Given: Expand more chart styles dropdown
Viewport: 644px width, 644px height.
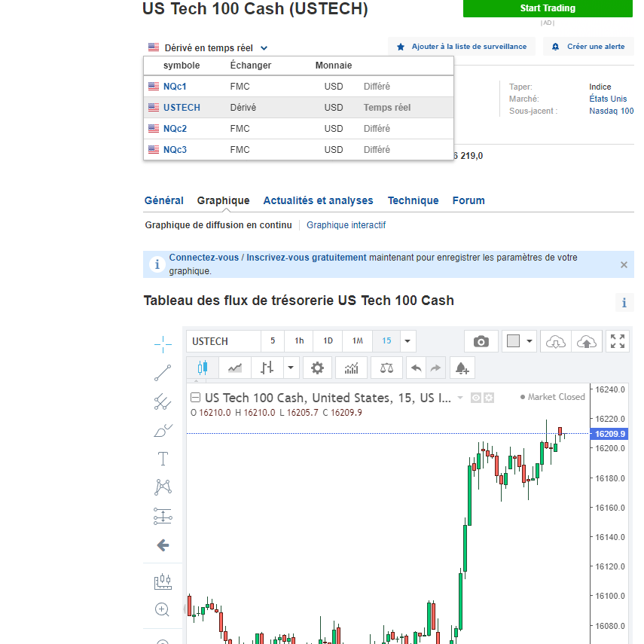Looking at the screenshot, I should tap(291, 368).
